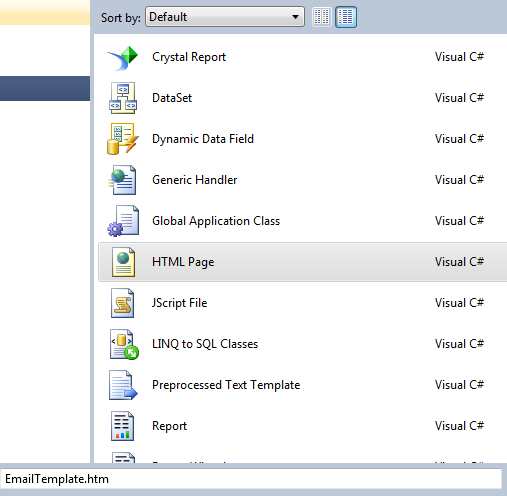
Task: Switch to medium icons list view
Action: [x=346, y=17]
